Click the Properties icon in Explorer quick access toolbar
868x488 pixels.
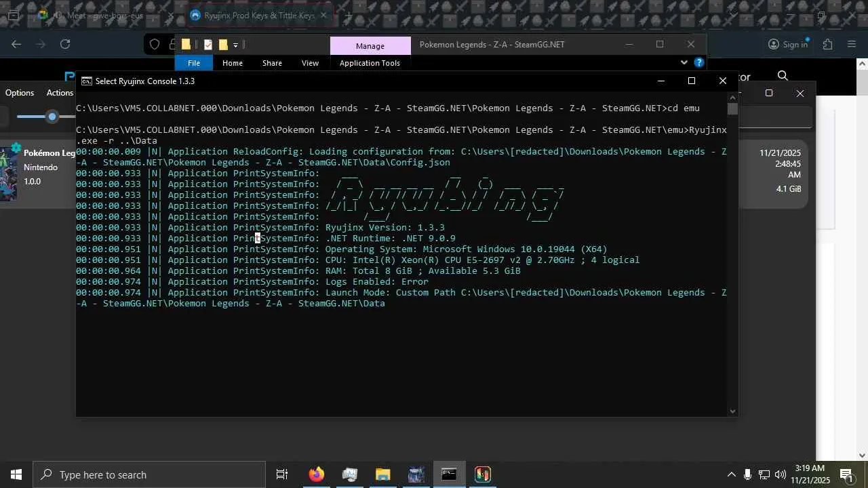pos(208,45)
